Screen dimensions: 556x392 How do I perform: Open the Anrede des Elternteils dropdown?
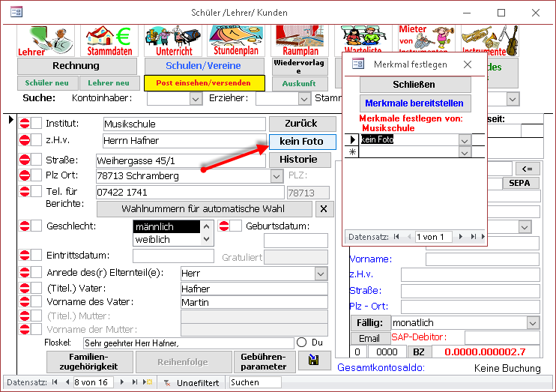[x=321, y=274]
